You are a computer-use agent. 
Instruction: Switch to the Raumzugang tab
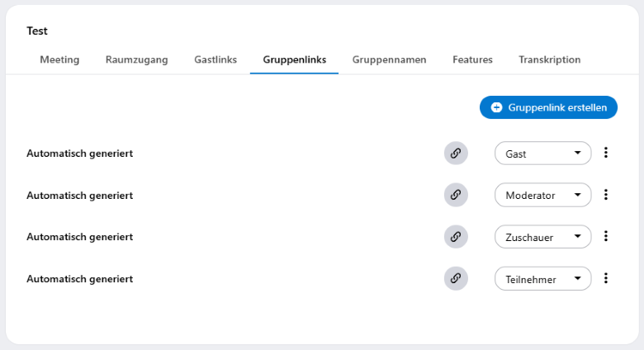(x=136, y=59)
